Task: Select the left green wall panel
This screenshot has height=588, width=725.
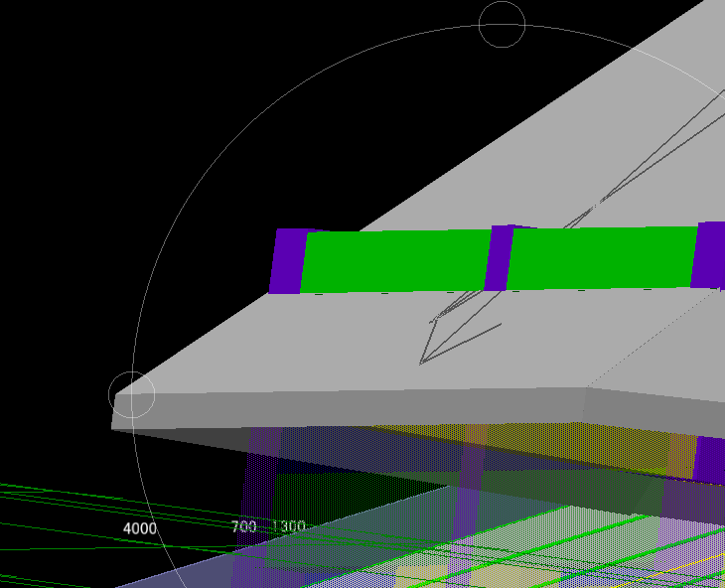Action: (396, 261)
